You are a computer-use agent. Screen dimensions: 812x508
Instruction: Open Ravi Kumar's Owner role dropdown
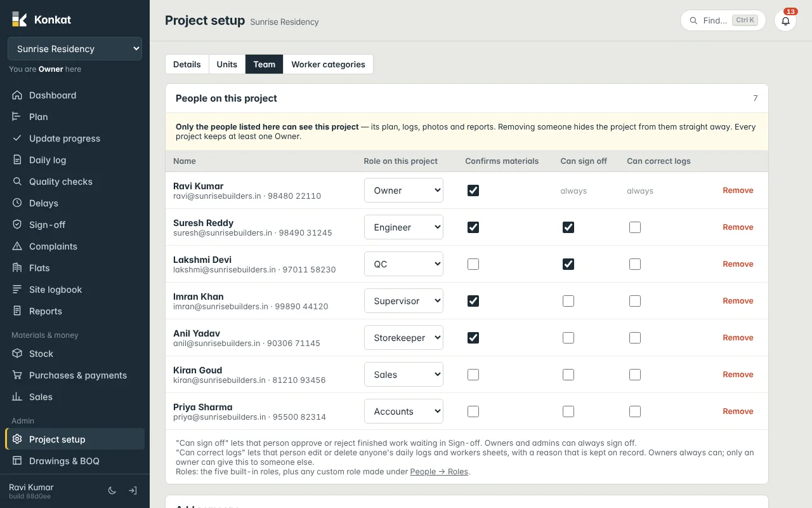click(403, 190)
